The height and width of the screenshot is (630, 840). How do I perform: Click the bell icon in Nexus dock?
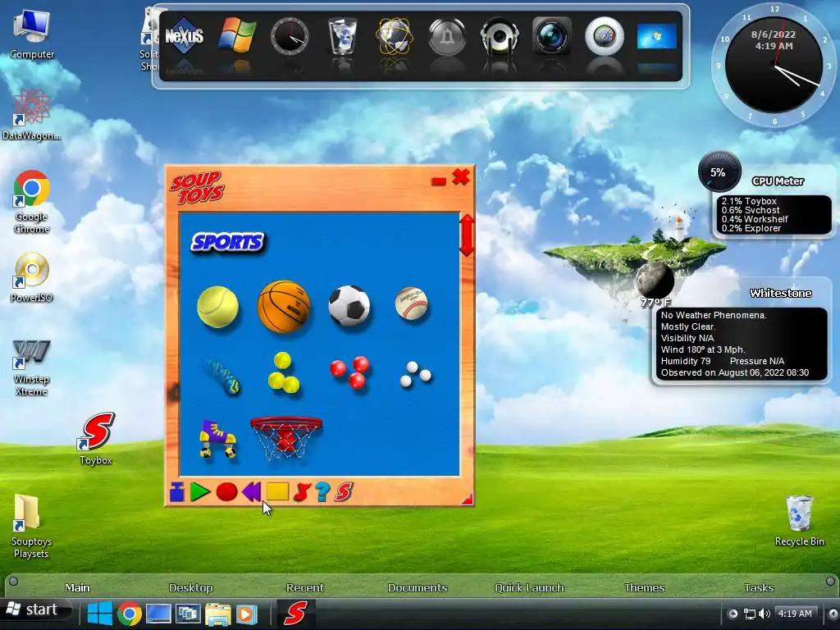coord(447,36)
